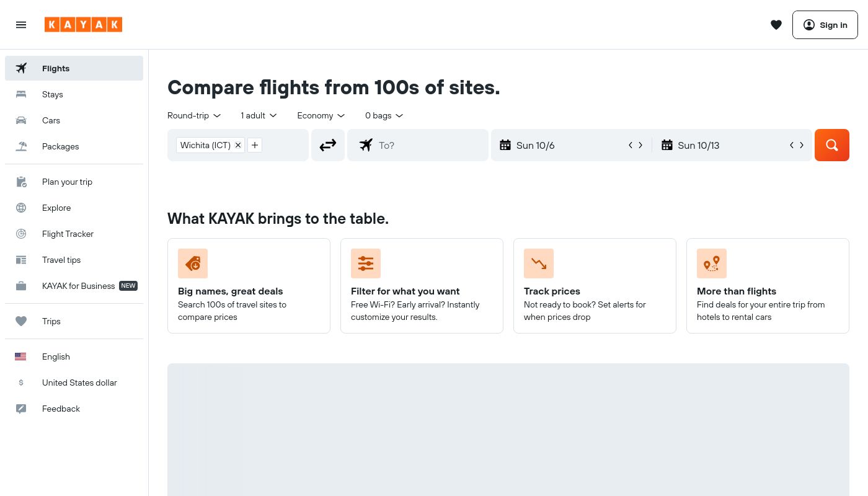Move return date Sun 10/13 back one day
Screen dimensions: 868x496
[x=792, y=145]
